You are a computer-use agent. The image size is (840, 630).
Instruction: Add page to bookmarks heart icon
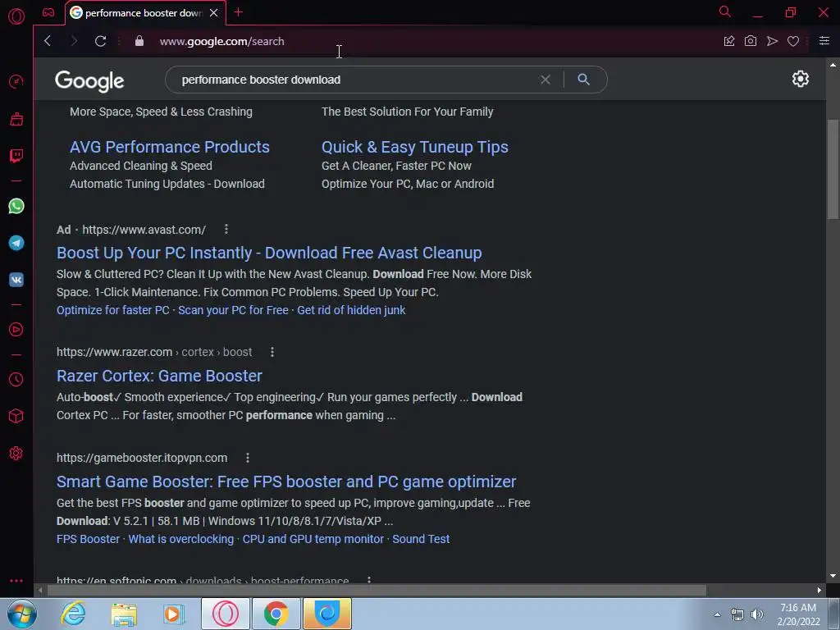click(x=793, y=41)
